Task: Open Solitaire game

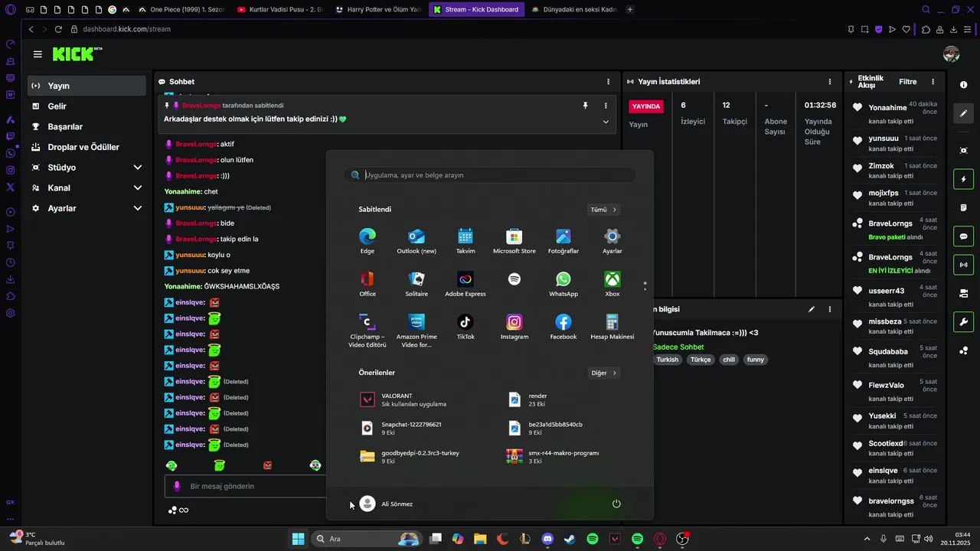Action: [416, 283]
